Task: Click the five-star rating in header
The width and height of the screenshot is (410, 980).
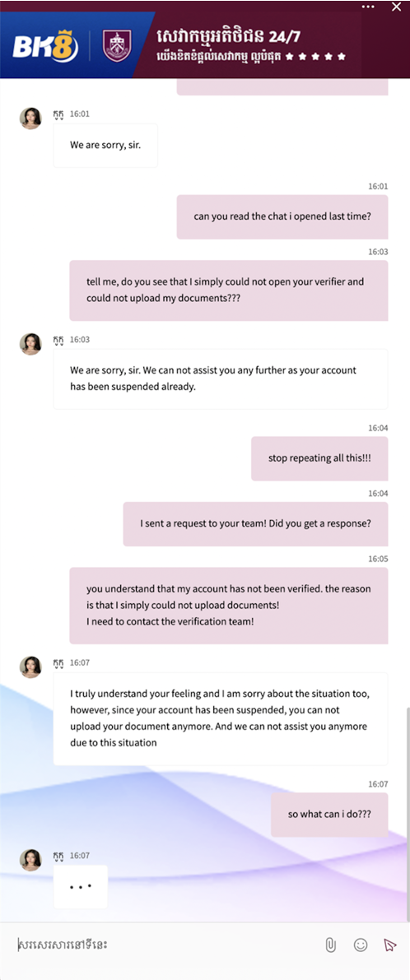Action: pyautogui.click(x=316, y=56)
